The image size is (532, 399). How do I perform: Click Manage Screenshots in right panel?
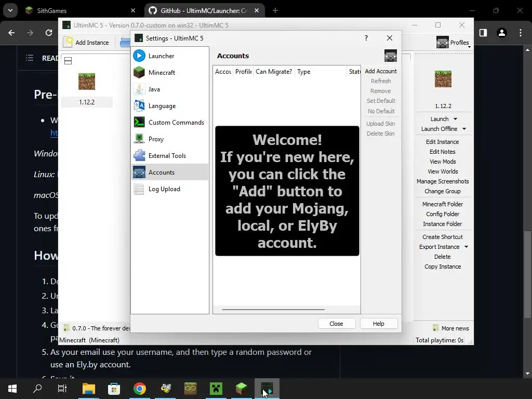tap(443, 181)
